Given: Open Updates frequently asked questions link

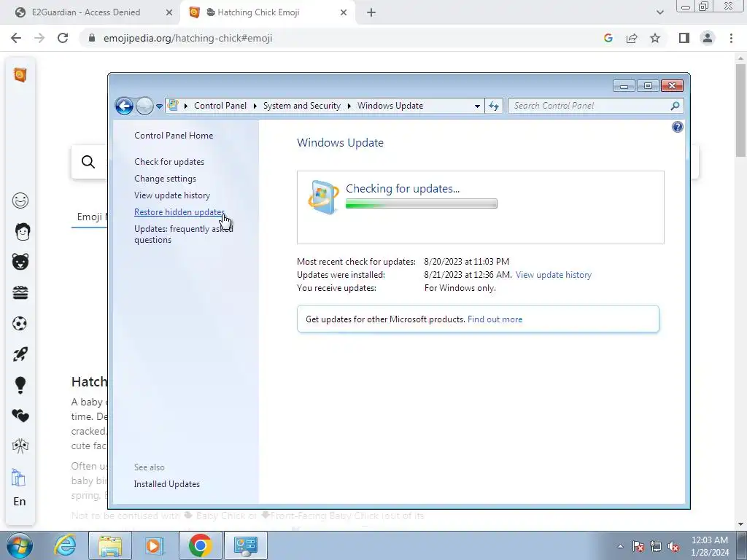Looking at the screenshot, I should 183,234.
